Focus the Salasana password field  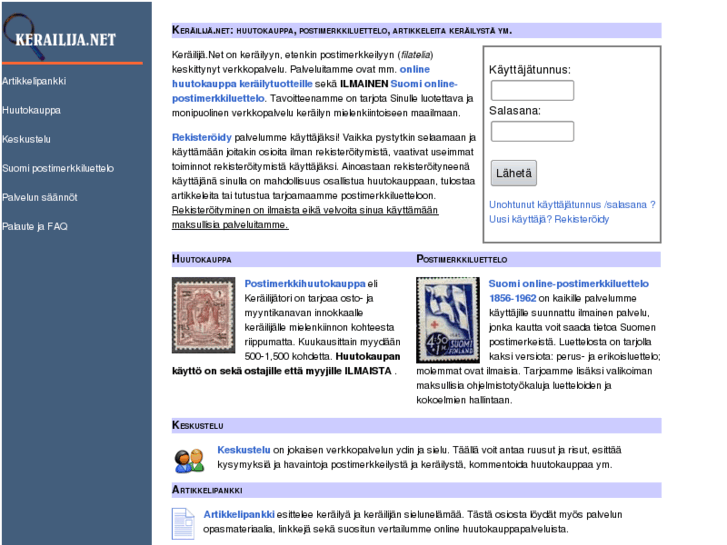[x=532, y=131]
